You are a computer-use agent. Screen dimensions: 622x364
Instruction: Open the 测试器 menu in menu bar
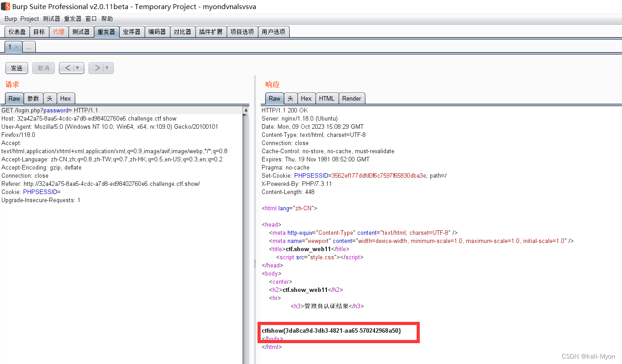51,19
